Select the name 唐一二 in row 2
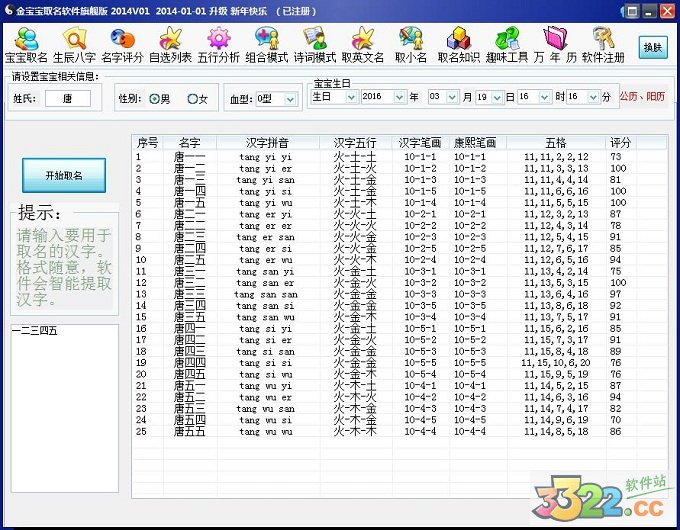Viewport: 680px width, 530px height. pyautogui.click(x=190, y=168)
